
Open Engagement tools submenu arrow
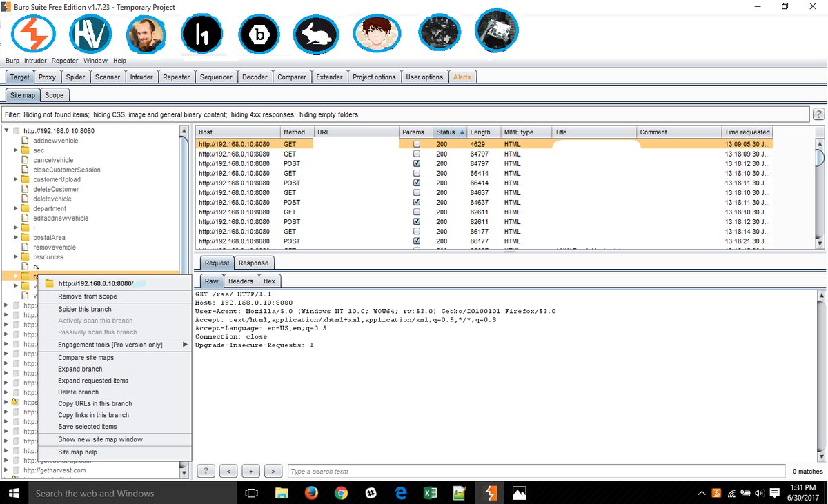[x=184, y=345]
